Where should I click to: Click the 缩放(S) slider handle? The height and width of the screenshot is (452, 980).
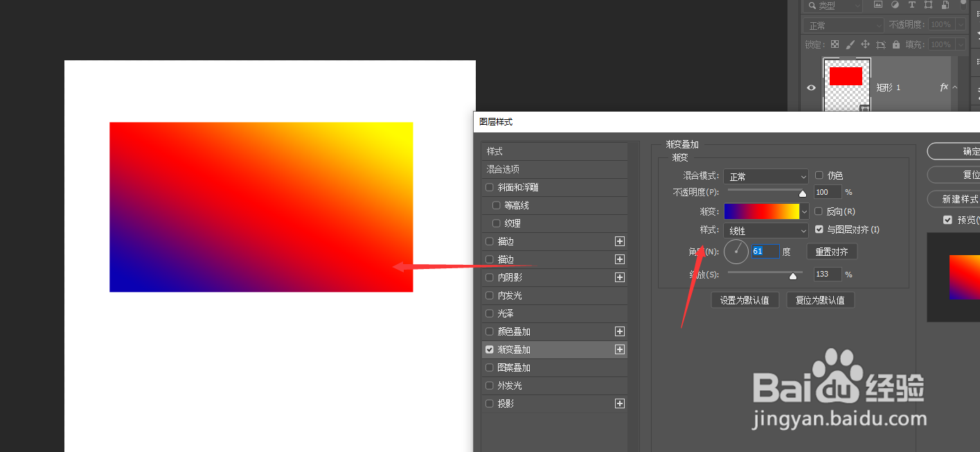pyautogui.click(x=793, y=276)
